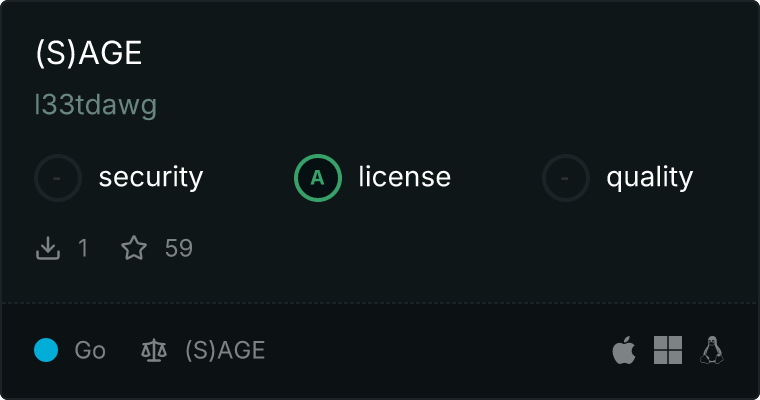Click the security grade badge circle
The image size is (760, 400).
pos(58,178)
